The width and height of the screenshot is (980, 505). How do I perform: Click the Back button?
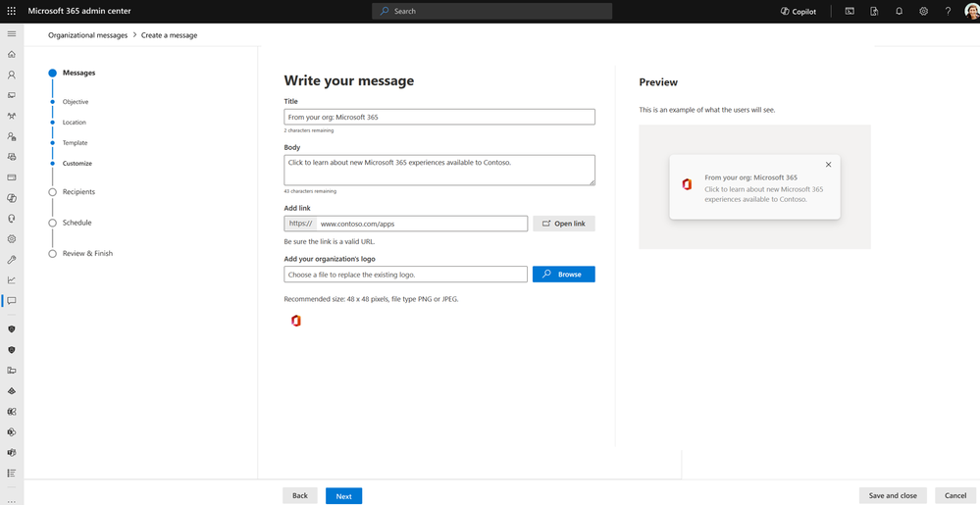pos(300,495)
